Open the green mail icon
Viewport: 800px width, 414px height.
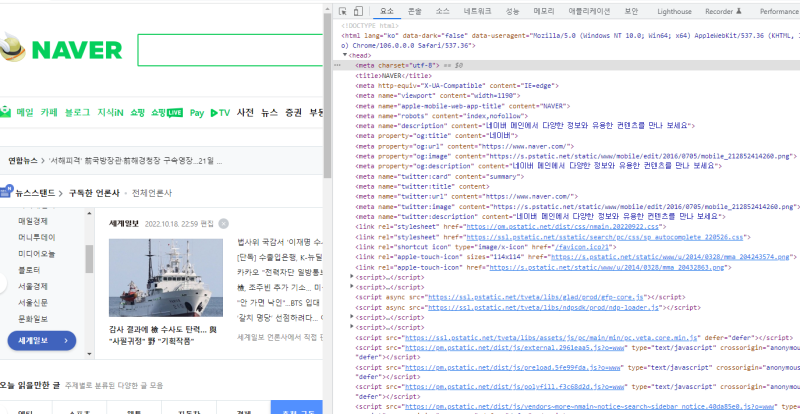click(x=5, y=113)
